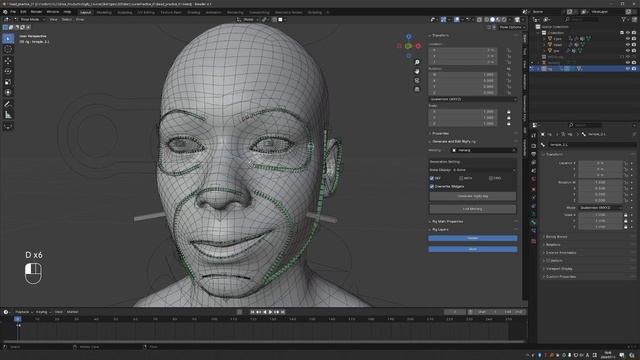This screenshot has height=360, width=640.
Task: Switch to the Modeling workspace tab
Action: pyautogui.click(x=104, y=13)
